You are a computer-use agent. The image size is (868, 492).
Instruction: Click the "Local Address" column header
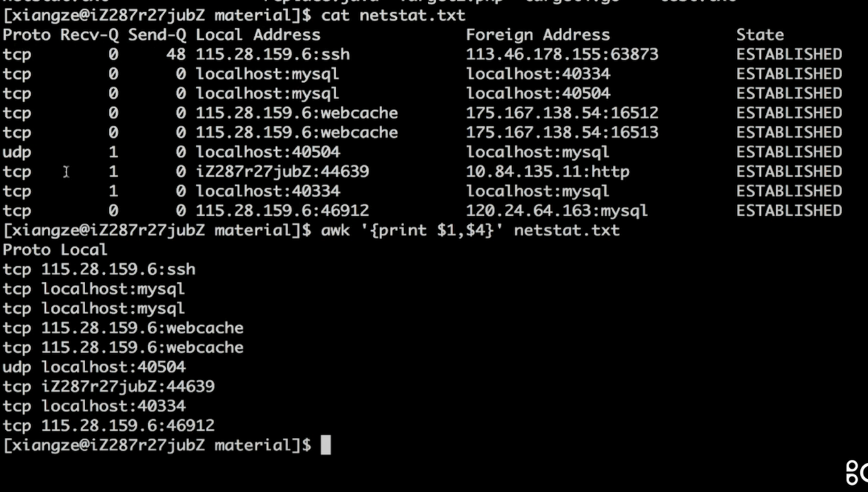[x=257, y=35]
